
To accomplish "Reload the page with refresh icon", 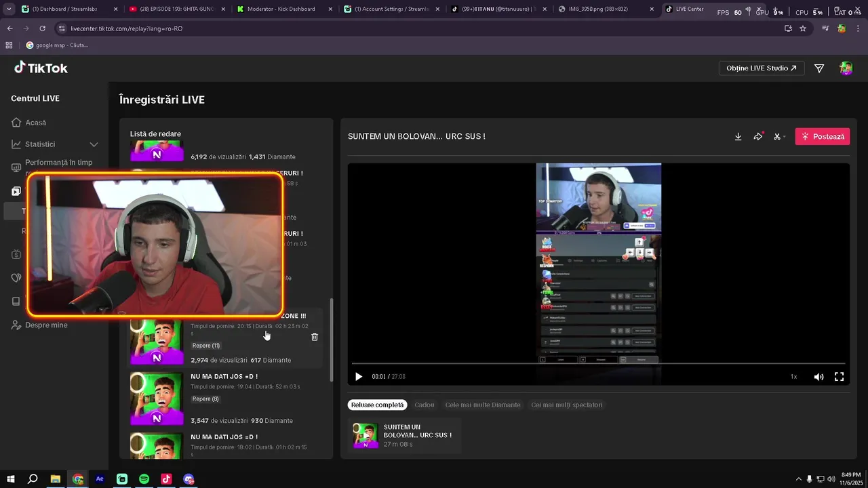I will point(42,28).
